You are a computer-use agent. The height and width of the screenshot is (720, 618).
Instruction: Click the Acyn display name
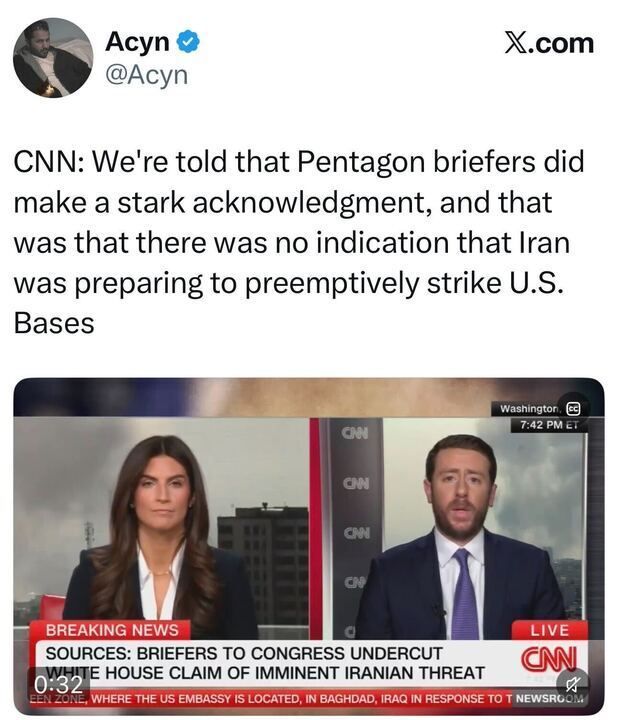(x=138, y=42)
